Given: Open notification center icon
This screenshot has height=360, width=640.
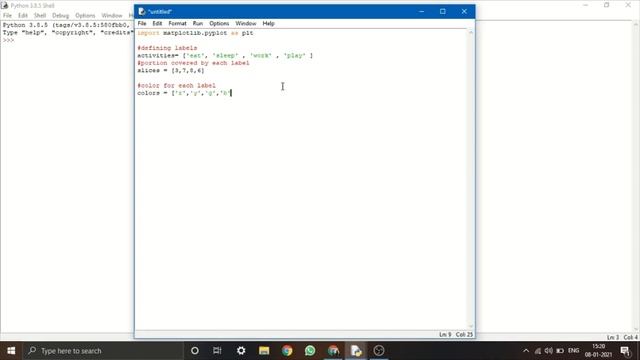Looking at the screenshot, I should pos(625,351).
